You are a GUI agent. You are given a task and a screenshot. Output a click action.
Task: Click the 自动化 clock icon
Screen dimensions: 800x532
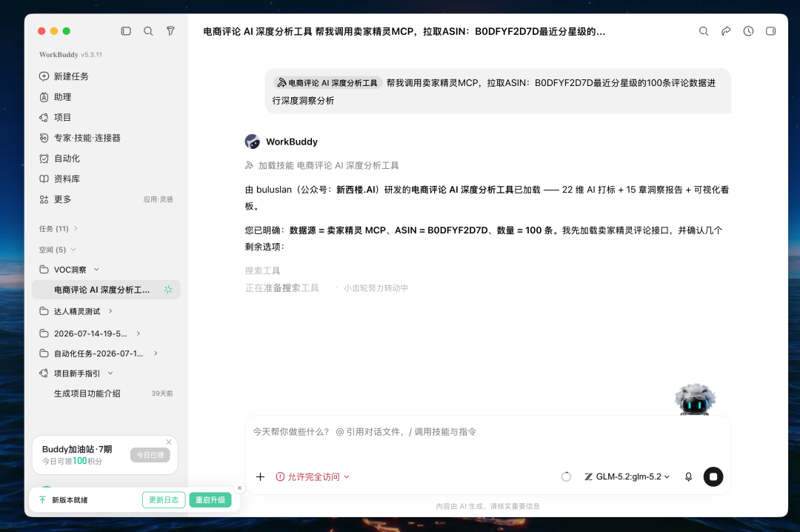[44, 159]
